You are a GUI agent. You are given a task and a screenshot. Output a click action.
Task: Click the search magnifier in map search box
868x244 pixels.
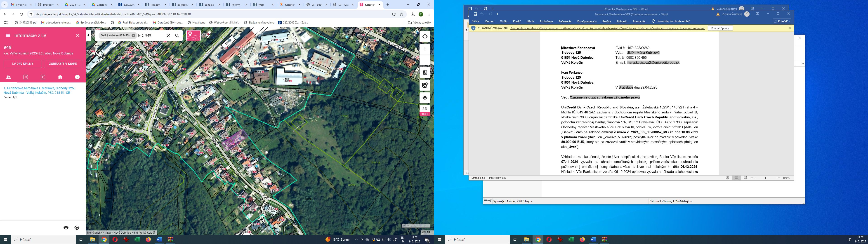(x=177, y=35)
